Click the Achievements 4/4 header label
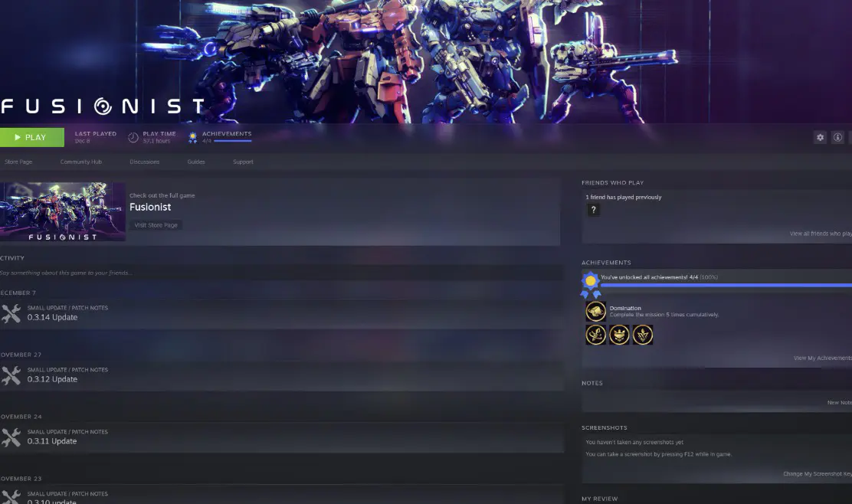 (227, 136)
